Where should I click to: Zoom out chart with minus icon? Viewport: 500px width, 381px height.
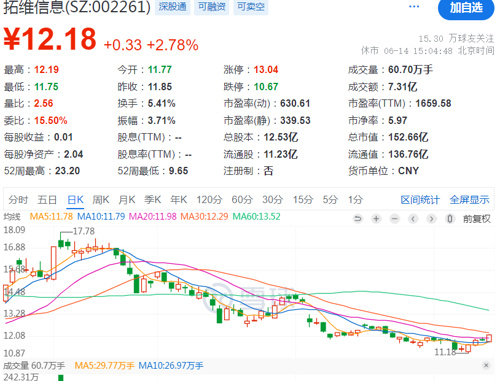pyautogui.click(x=395, y=219)
